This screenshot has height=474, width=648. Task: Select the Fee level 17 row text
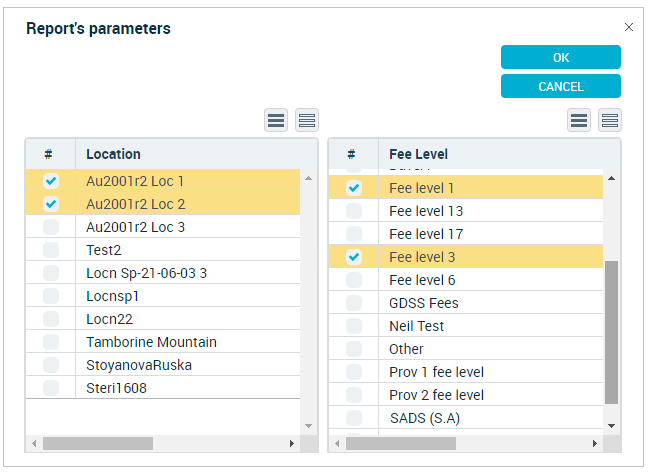pos(426,234)
